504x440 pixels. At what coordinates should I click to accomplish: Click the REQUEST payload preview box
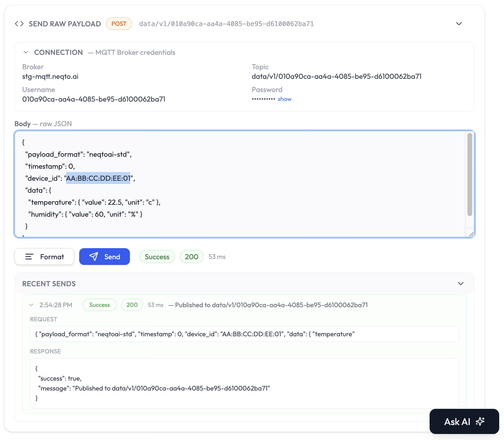coord(244,334)
